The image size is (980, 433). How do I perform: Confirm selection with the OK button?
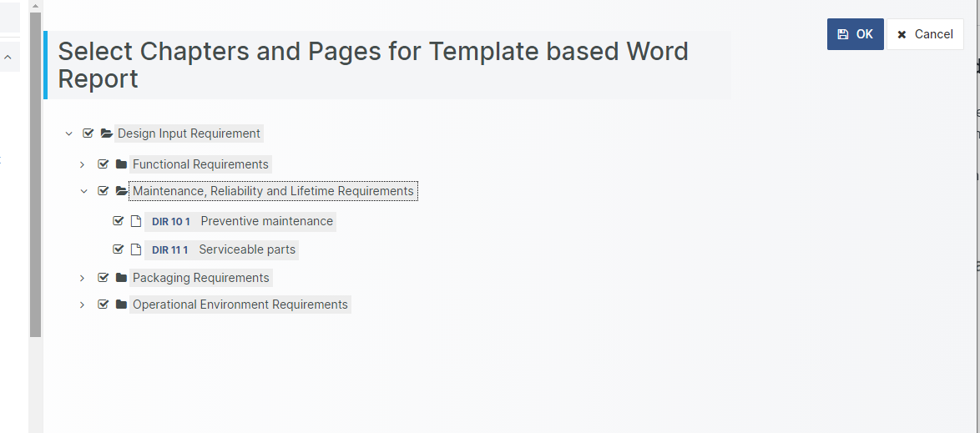pos(855,34)
